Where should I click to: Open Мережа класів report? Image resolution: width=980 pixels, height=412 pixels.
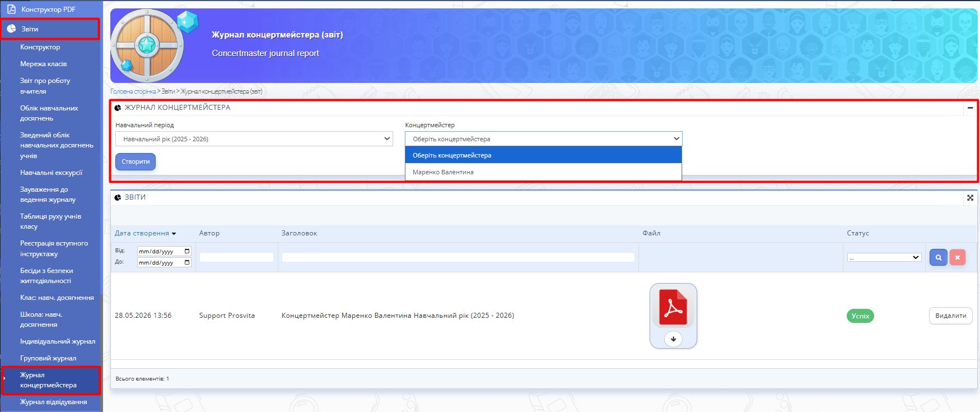44,64
